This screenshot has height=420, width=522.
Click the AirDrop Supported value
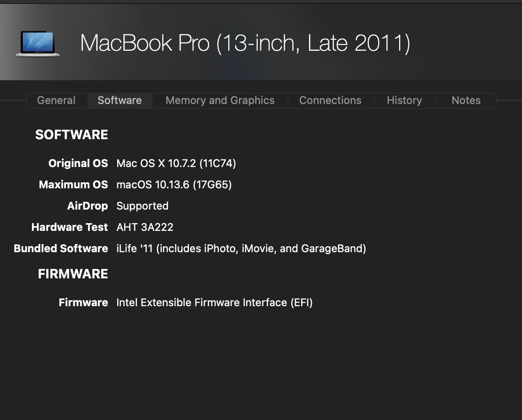tap(143, 206)
